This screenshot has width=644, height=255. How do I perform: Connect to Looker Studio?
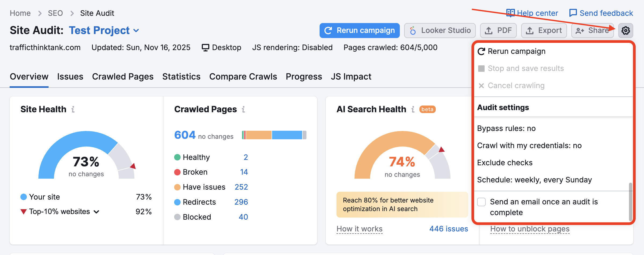click(x=440, y=30)
